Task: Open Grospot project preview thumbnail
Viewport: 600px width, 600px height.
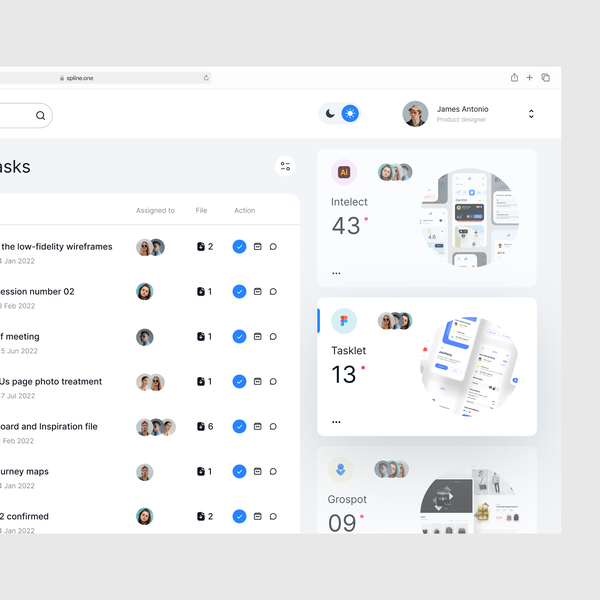Action: (470, 500)
